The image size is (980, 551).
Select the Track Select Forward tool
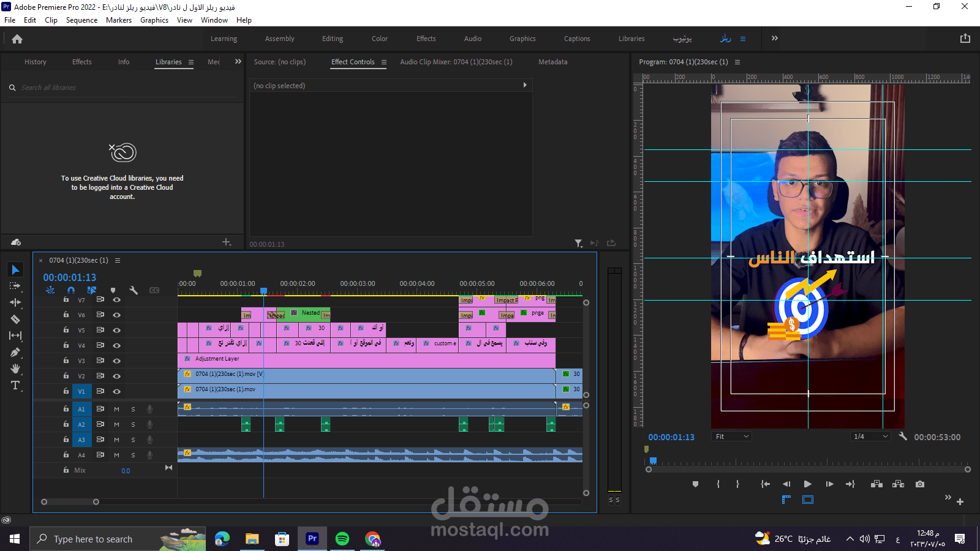pyautogui.click(x=15, y=286)
